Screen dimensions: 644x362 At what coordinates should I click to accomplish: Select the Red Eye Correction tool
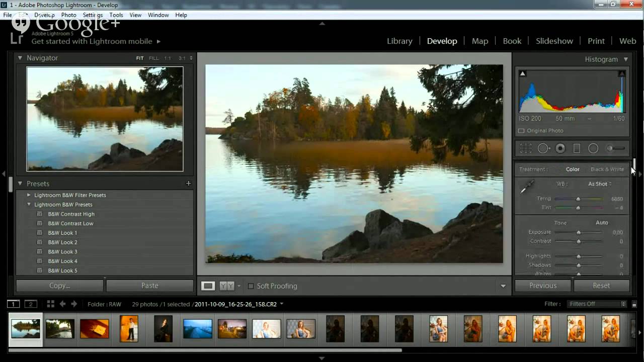560,148
